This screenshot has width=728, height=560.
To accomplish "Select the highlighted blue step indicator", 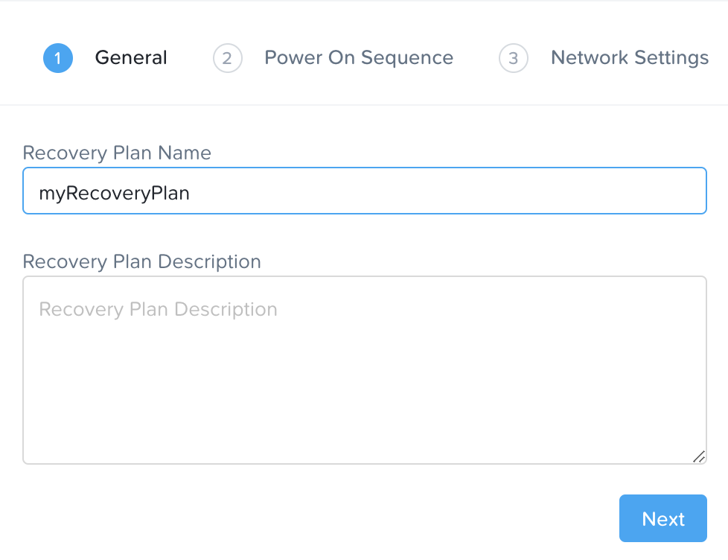I will click(x=57, y=58).
